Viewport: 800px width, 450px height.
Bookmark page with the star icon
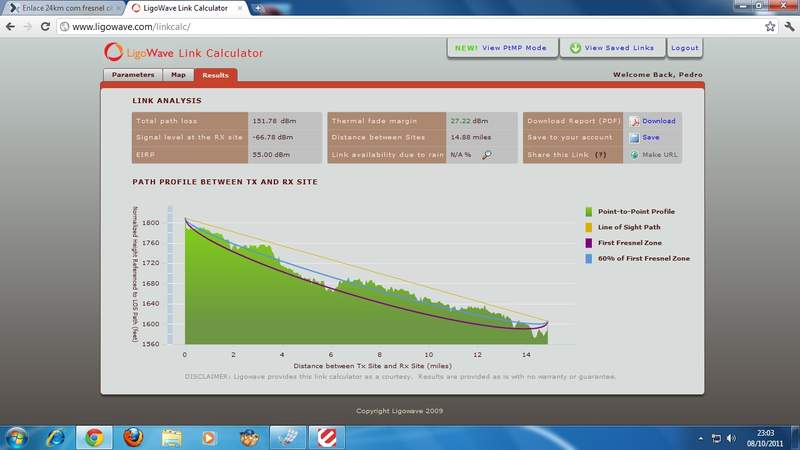click(x=770, y=27)
